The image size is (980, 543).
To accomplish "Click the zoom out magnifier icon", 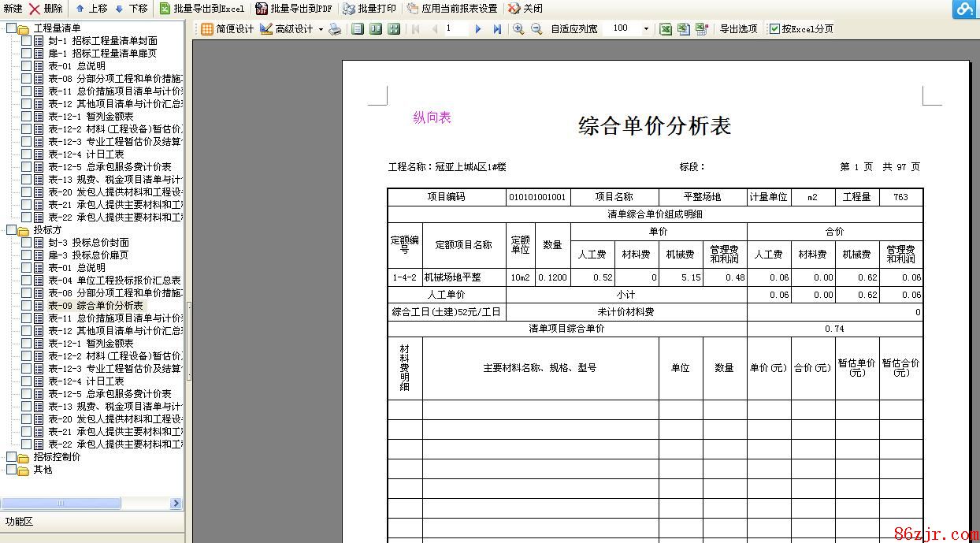I will [536, 29].
